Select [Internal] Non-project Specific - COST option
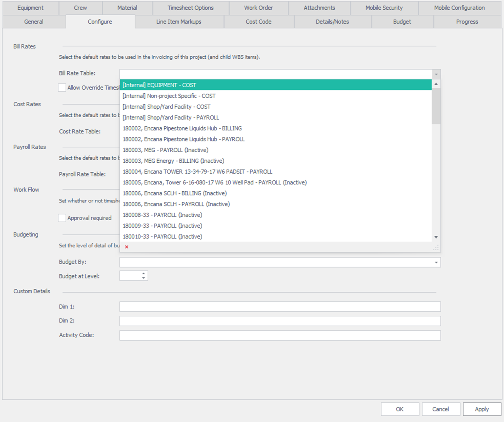This screenshot has height=422, width=504. tap(169, 96)
